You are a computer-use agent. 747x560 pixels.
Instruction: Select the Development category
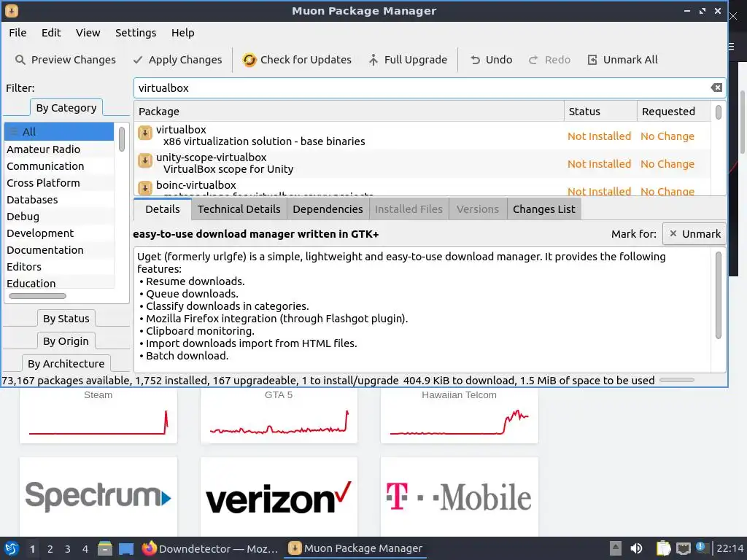pyautogui.click(x=59, y=233)
